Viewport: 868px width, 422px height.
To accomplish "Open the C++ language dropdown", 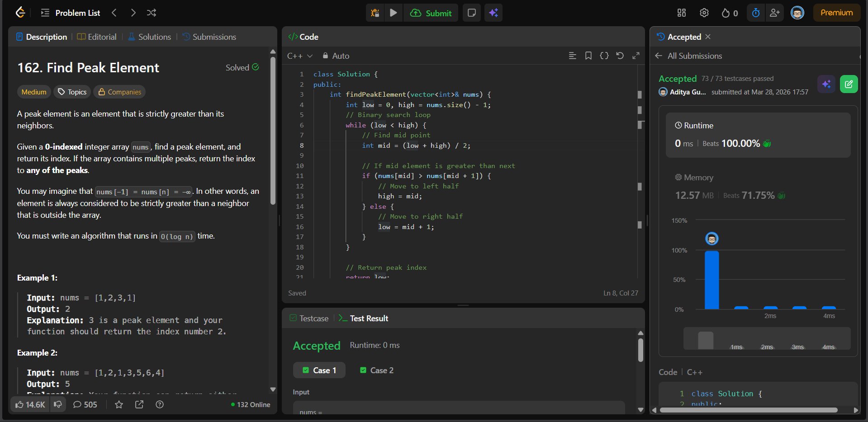I will point(299,56).
